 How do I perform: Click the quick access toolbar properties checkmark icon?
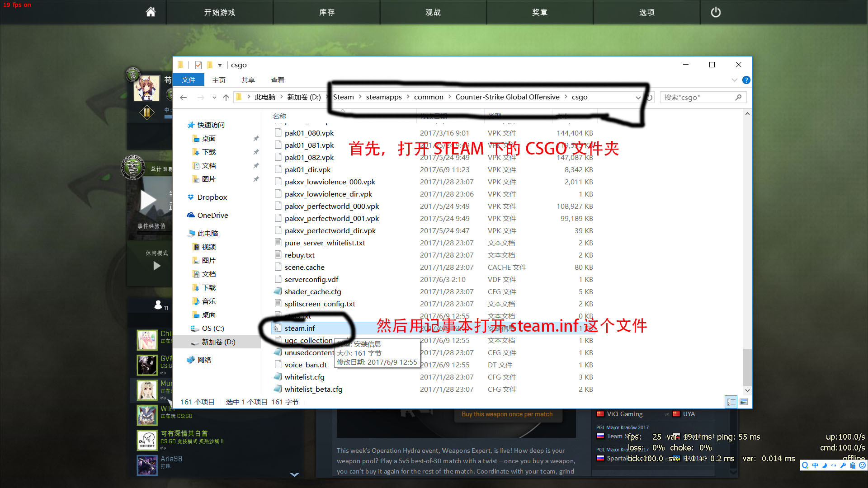pos(198,65)
